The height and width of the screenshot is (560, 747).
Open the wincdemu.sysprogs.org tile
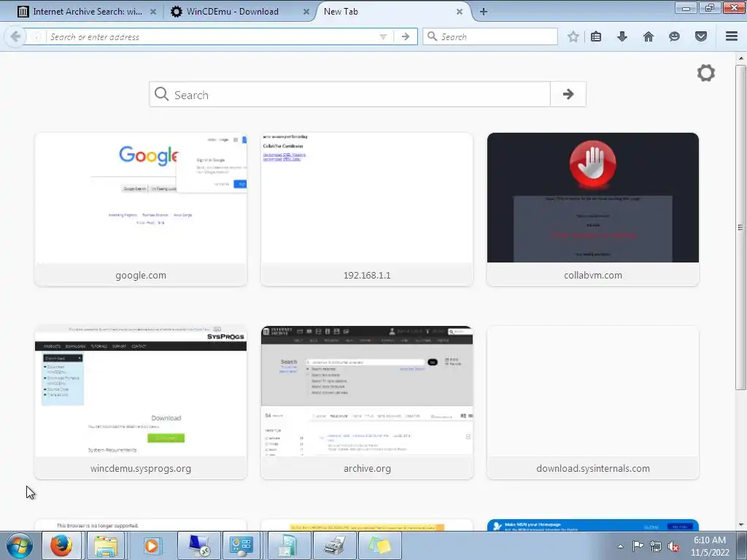coord(141,402)
